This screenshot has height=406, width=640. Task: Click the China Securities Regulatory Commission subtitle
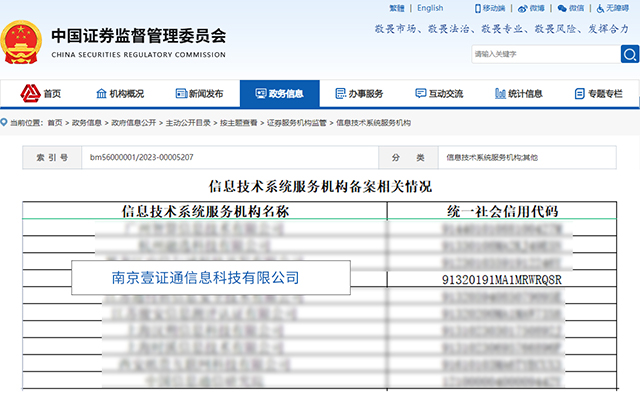tap(138, 55)
